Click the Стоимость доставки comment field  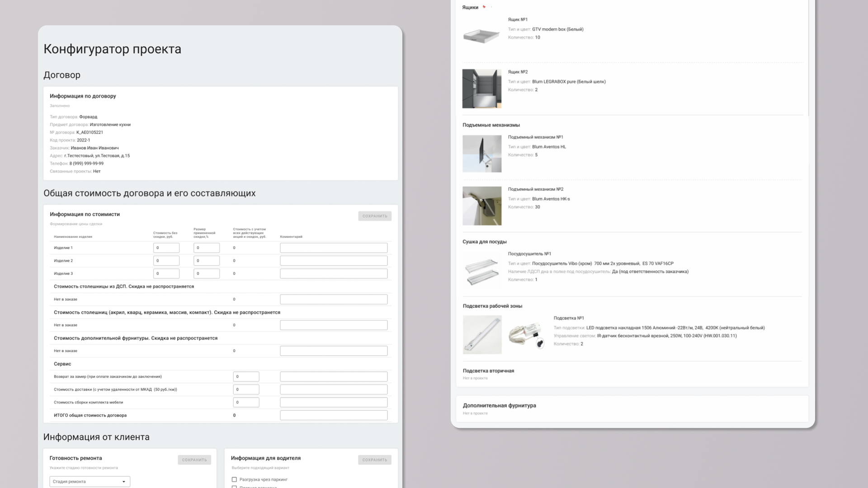tap(334, 389)
